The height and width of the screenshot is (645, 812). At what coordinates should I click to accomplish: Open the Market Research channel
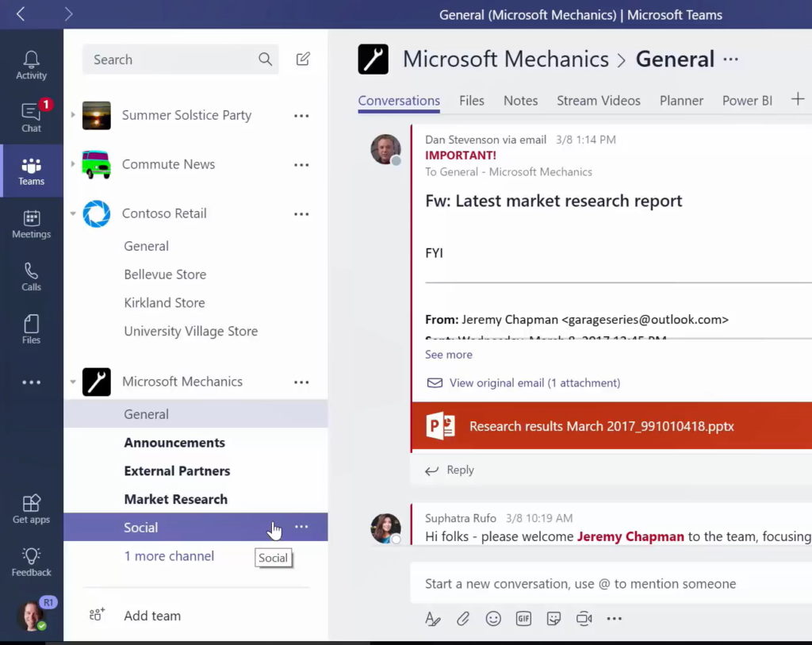pyautogui.click(x=175, y=500)
